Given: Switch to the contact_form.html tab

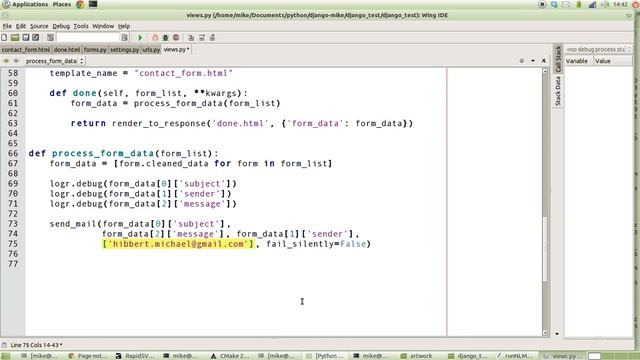Looking at the screenshot, I should pos(26,49).
